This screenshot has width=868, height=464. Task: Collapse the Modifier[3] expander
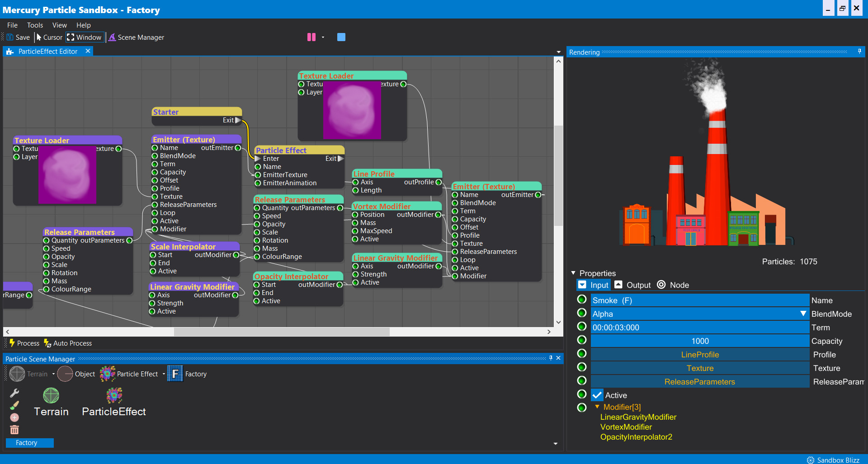point(597,407)
